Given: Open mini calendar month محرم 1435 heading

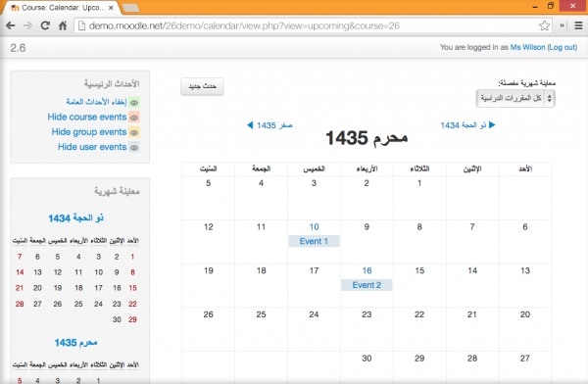Looking at the screenshot, I should pyautogui.click(x=75, y=343).
